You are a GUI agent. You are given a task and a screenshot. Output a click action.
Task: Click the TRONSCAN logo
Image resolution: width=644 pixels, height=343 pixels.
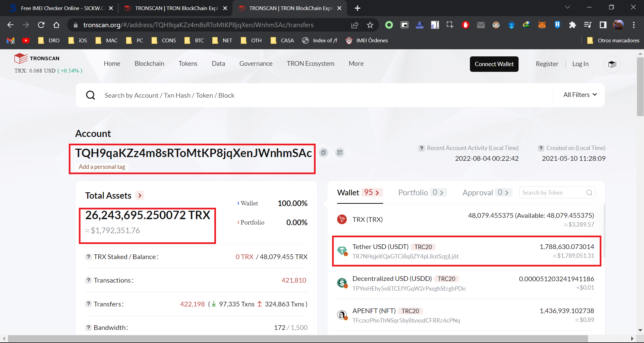[37, 58]
